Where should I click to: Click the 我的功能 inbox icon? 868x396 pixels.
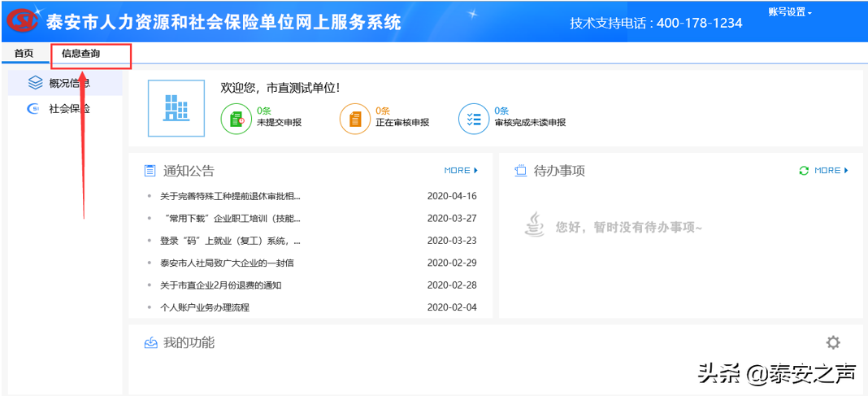(150, 343)
